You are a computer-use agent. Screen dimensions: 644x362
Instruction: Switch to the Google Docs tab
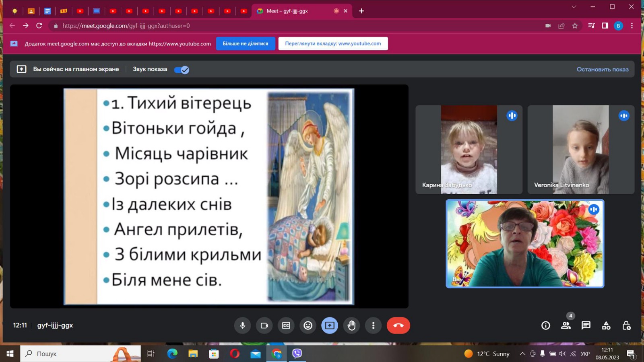[x=47, y=11]
